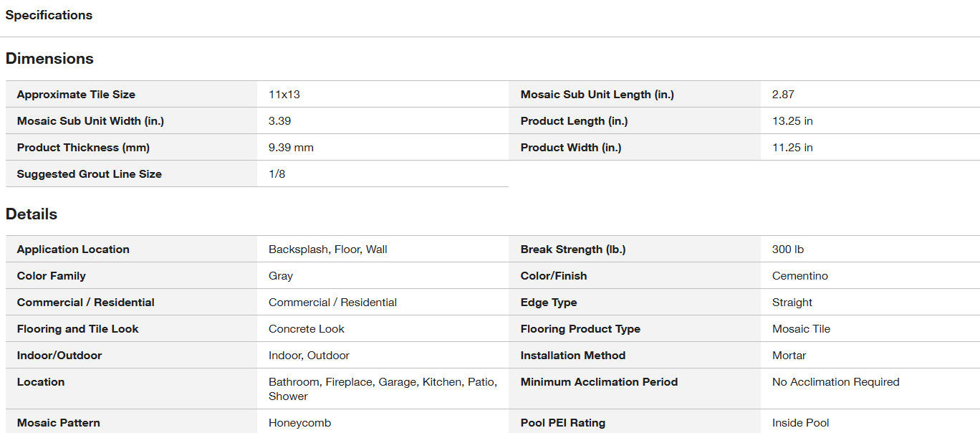Select the value '9.39 mm'
Screen dimensions: 980x433
pyautogui.click(x=291, y=148)
